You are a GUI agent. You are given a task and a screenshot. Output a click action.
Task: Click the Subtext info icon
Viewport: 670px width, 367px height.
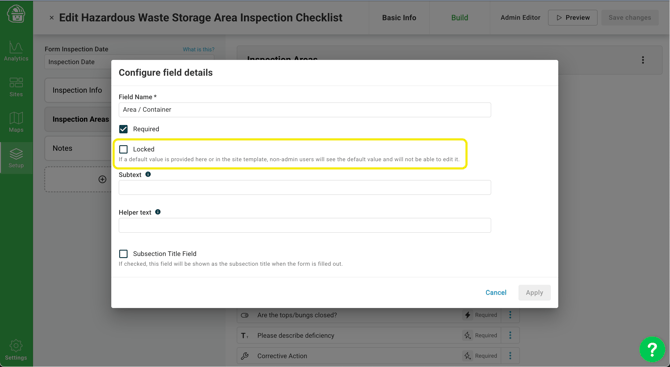point(148,174)
